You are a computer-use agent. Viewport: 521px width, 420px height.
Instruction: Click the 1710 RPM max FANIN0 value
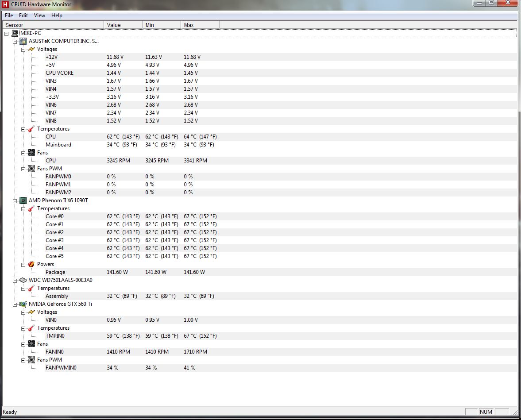tap(195, 352)
